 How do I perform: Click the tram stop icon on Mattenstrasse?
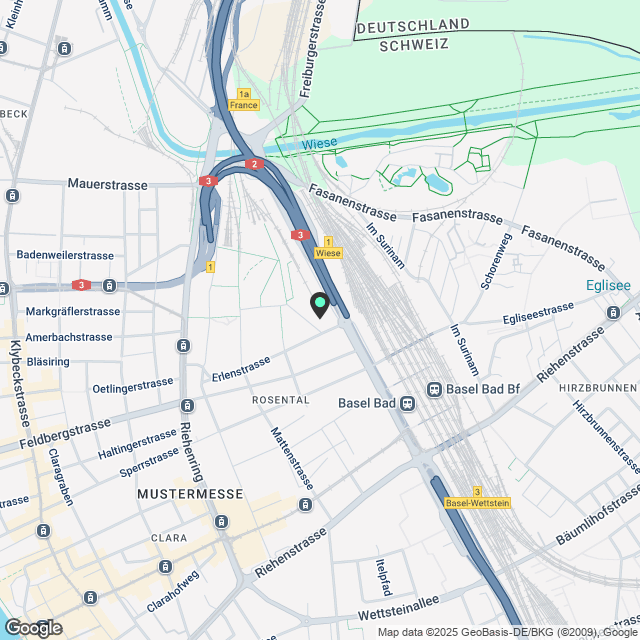[x=305, y=504]
